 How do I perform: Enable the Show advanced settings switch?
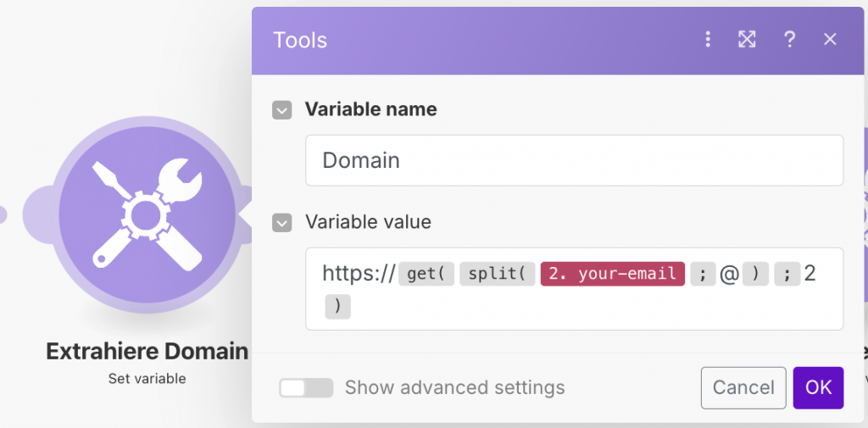306,388
